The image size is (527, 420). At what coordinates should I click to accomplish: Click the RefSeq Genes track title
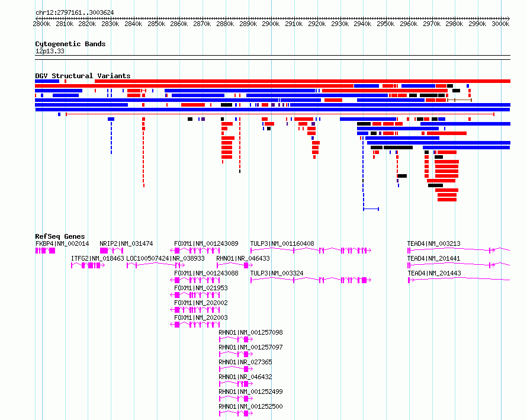pyautogui.click(x=60, y=236)
